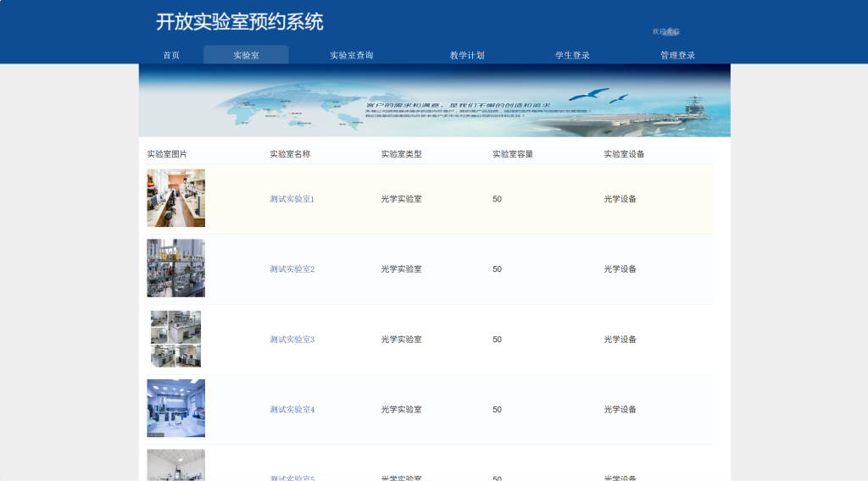The height and width of the screenshot is (481, 868).
Task: Open the 教学计划 tab
Action: pyautogui.click(x=467, y=55)
